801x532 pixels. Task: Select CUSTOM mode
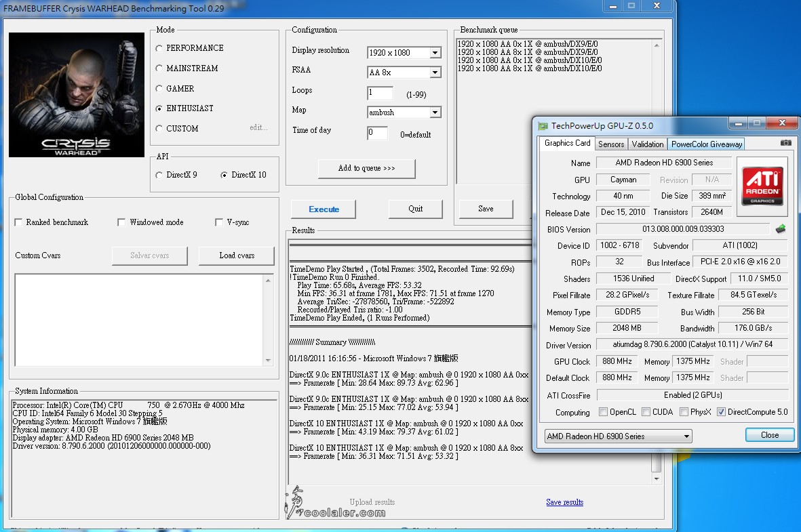pyautogui.click(x=159, y=129)
